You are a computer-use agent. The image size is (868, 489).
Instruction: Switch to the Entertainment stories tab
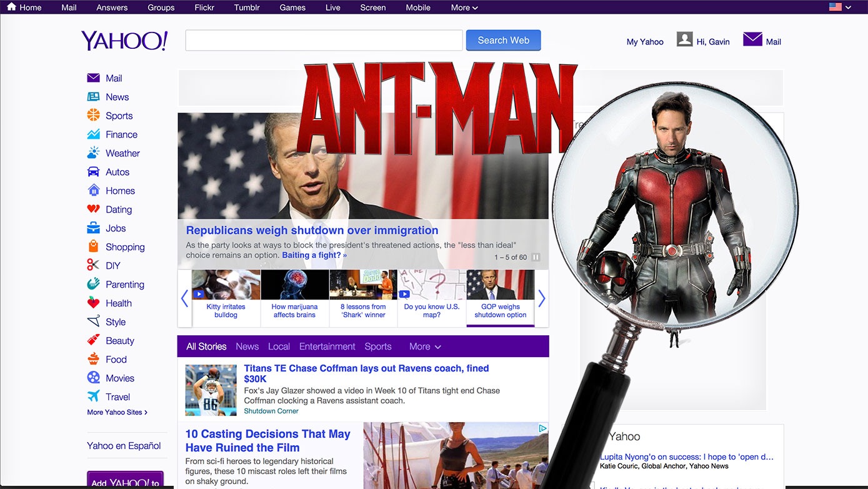pos(327,346)
